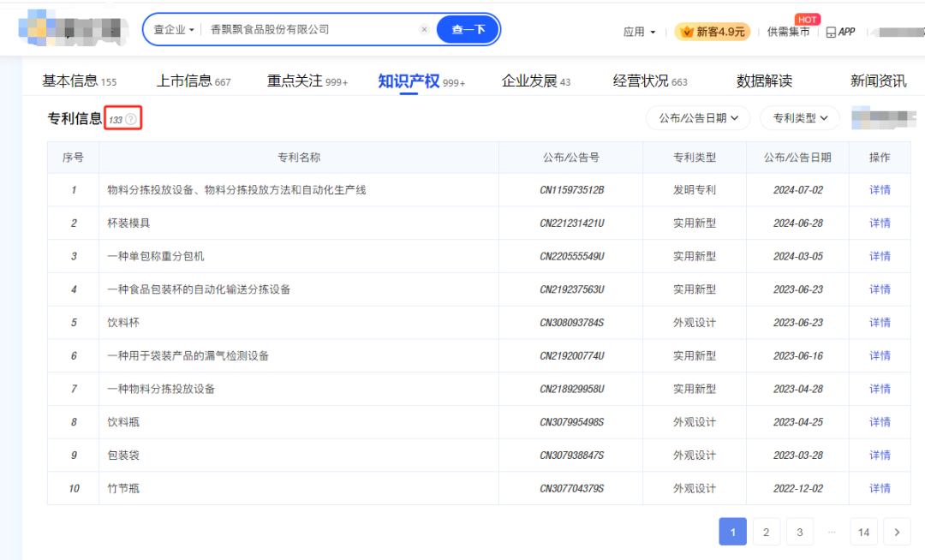Open 详情 for patent CN115973512B
Image resolution: width=925 pixels, height=560 pixels.
tap(880, 190)
